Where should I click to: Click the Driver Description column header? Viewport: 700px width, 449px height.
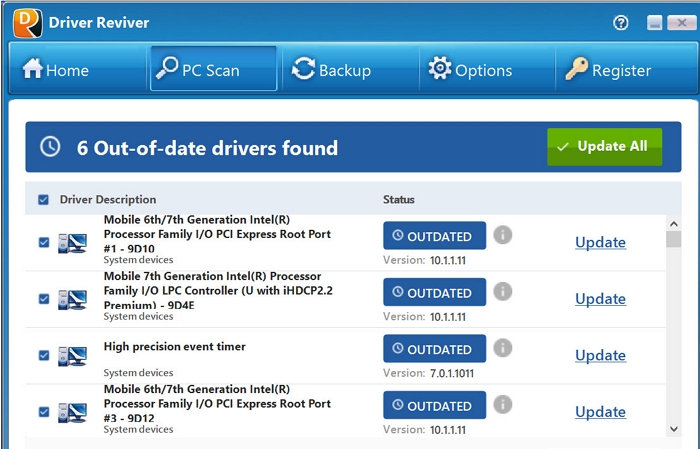108,200
